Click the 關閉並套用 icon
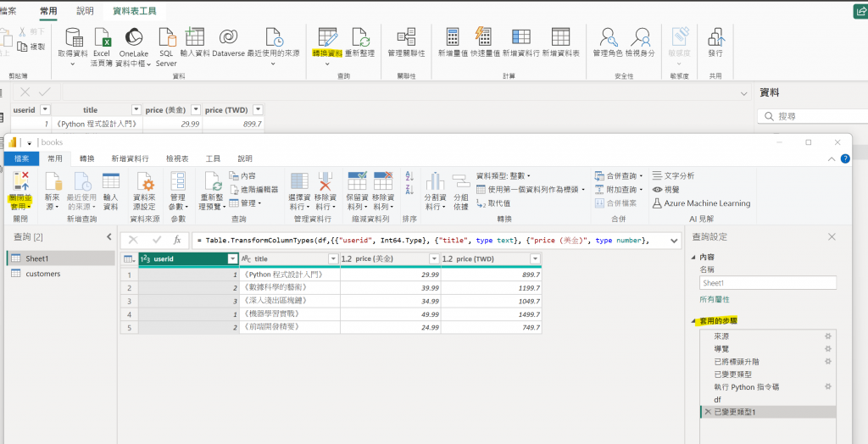The image size is (868, 444). (21, 181)
